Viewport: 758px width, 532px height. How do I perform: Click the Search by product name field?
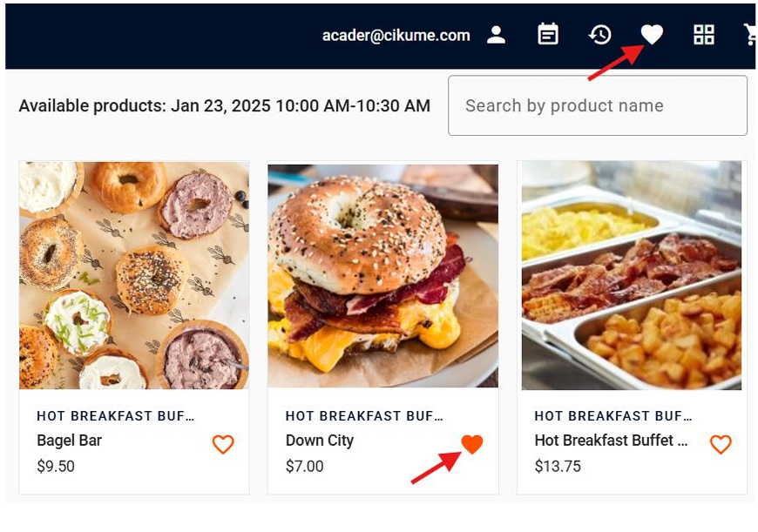pyautogui.click(x=597, y=105)
